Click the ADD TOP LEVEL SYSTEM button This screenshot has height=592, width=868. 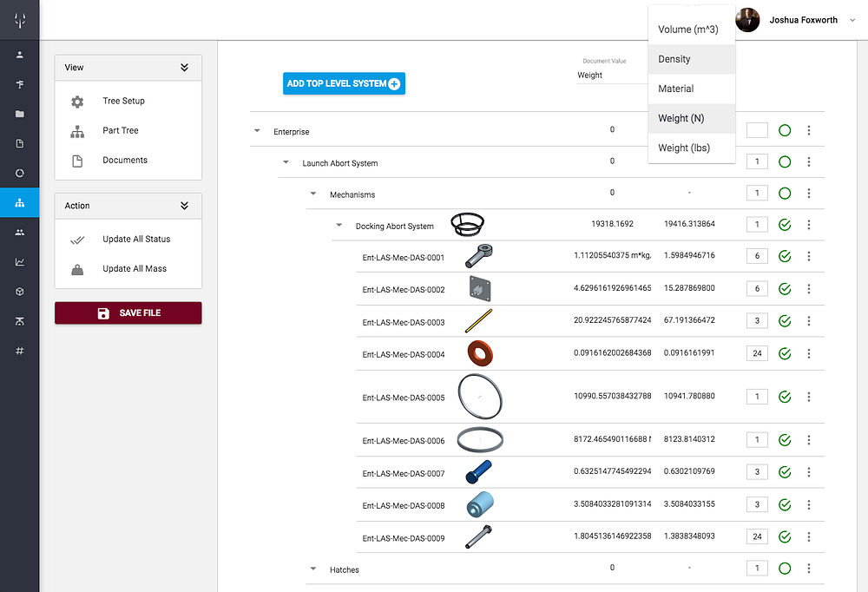[344, 82]
